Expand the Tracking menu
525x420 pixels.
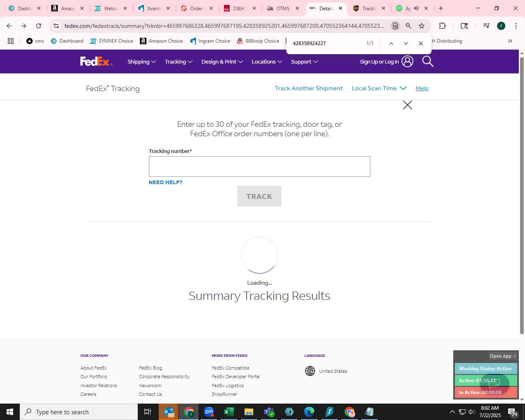178,62
